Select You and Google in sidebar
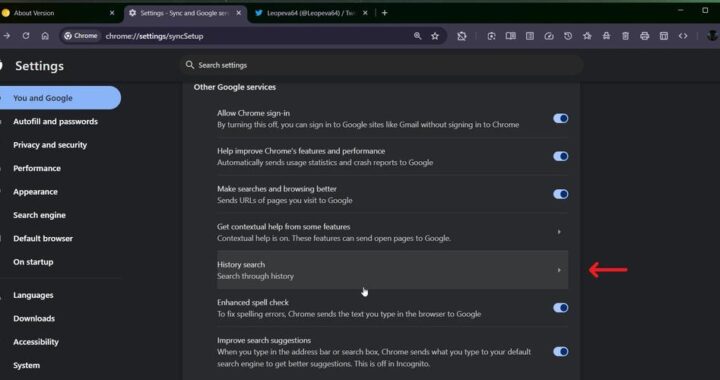720x380 pixels. pyautogui.click(x=60, y=98)
